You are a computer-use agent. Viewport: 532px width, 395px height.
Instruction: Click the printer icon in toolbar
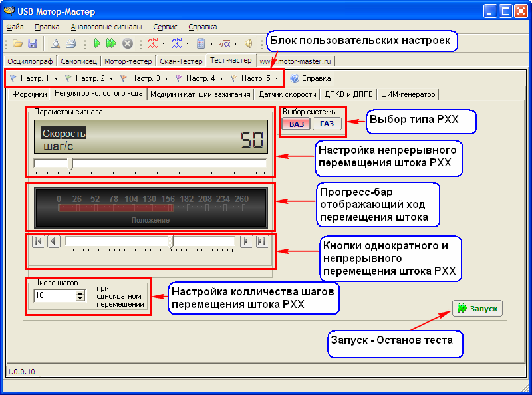click(70, 43)
